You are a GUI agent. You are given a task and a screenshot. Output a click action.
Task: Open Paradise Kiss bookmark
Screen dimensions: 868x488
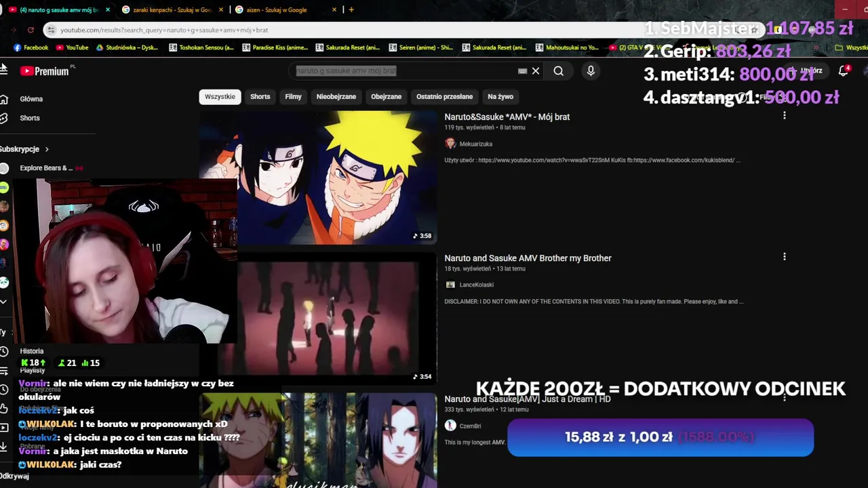point(275,47)
